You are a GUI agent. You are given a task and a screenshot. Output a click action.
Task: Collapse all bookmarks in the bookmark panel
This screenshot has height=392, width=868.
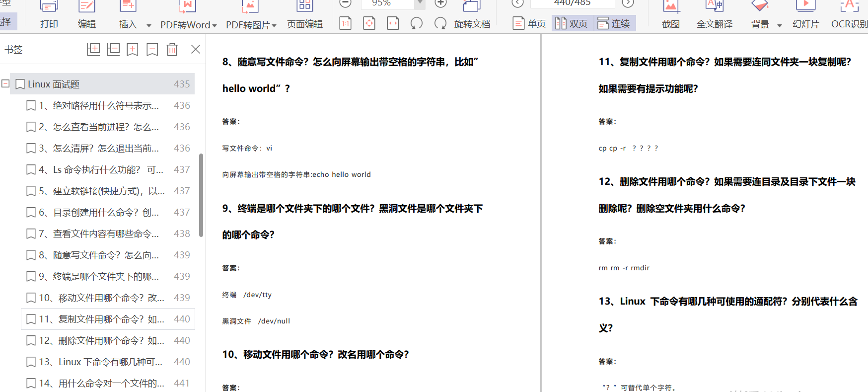(x=113, y=49)
